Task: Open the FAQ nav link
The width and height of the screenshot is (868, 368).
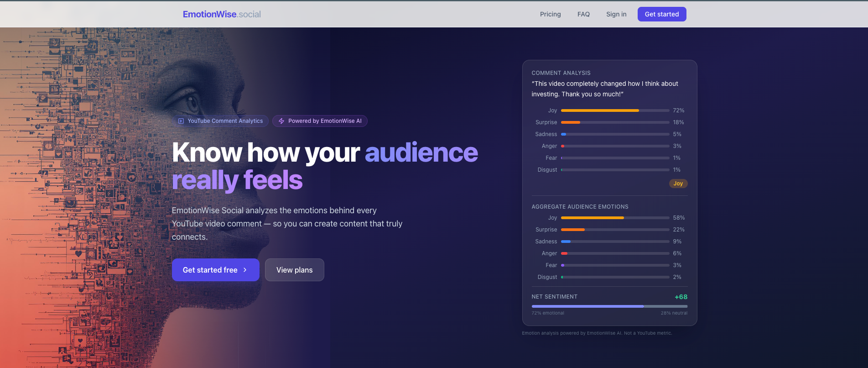Action: 583,14
